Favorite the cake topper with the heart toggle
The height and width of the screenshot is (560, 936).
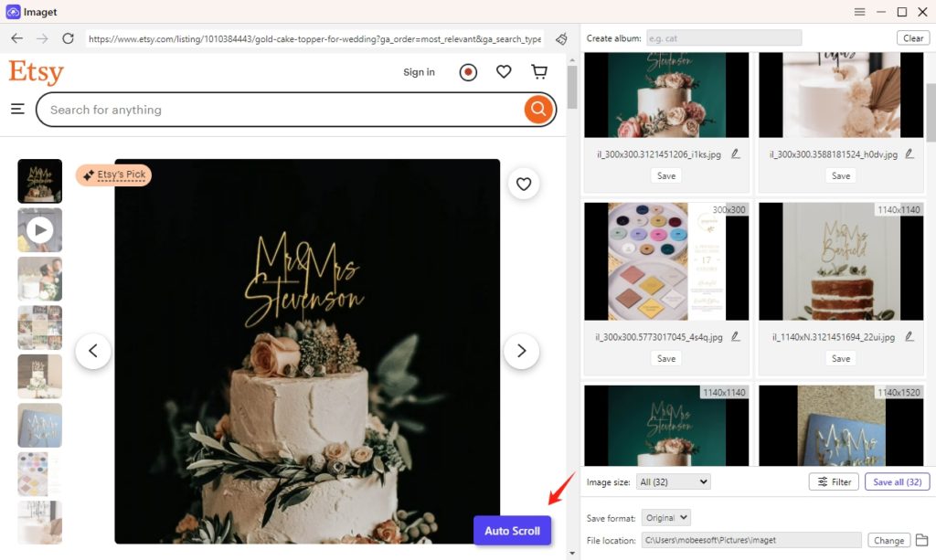[523, 184]
